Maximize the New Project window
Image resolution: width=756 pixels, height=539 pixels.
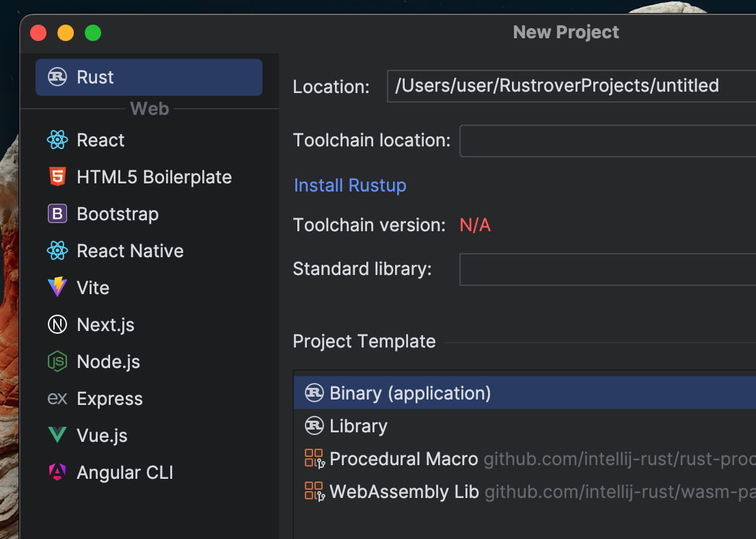point(93,33)
